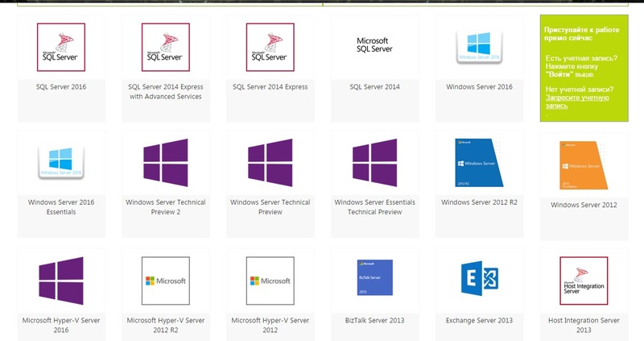The width and height of the screenshot is (644, 341).
Task: Open 'Microsoft Hyper-V Server 2012' title
Action: (x=270, y=325)
